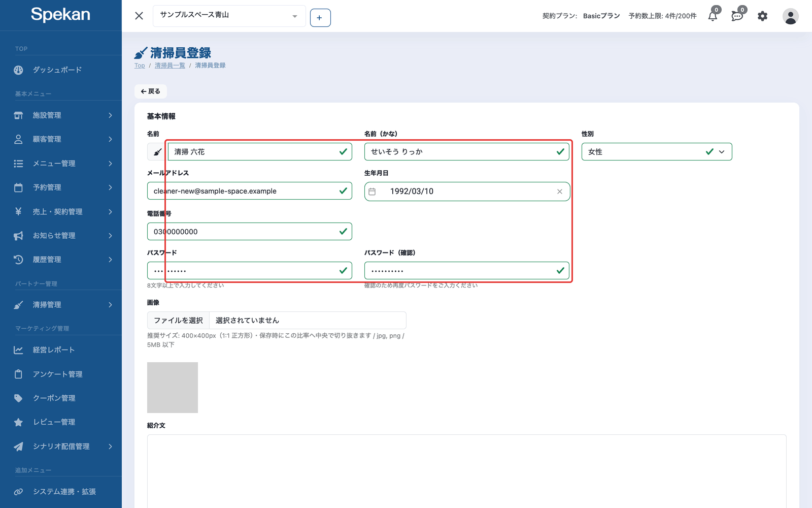The width and height of the screenshot is (812, 508).
Task: Clear the birthdate with the X icon
Action: 560,192
